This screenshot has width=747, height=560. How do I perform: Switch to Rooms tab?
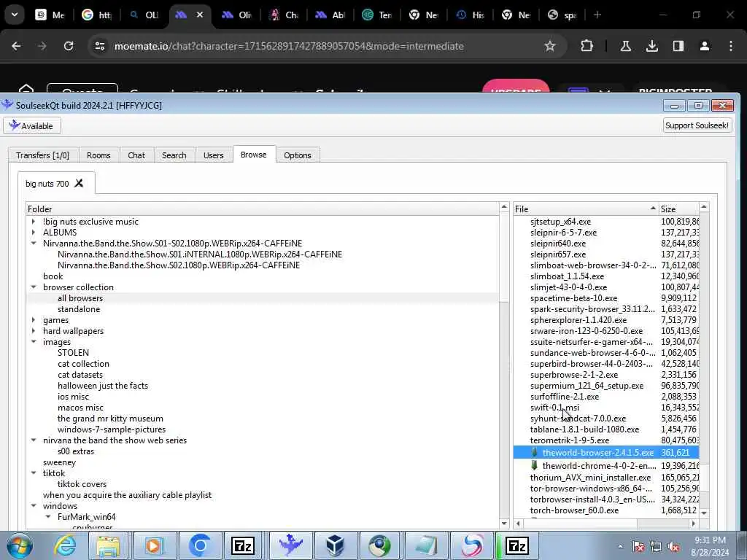click(98, 155)
